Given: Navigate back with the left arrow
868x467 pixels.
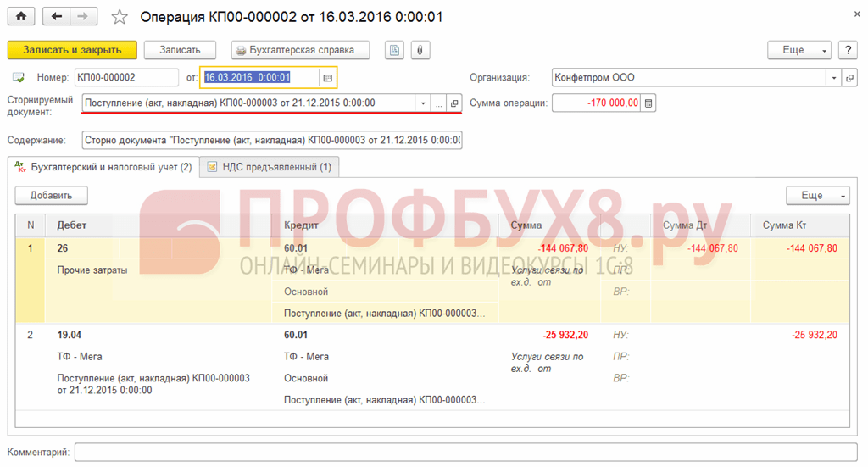Looking at the screenshot, I should click(57, 17).
